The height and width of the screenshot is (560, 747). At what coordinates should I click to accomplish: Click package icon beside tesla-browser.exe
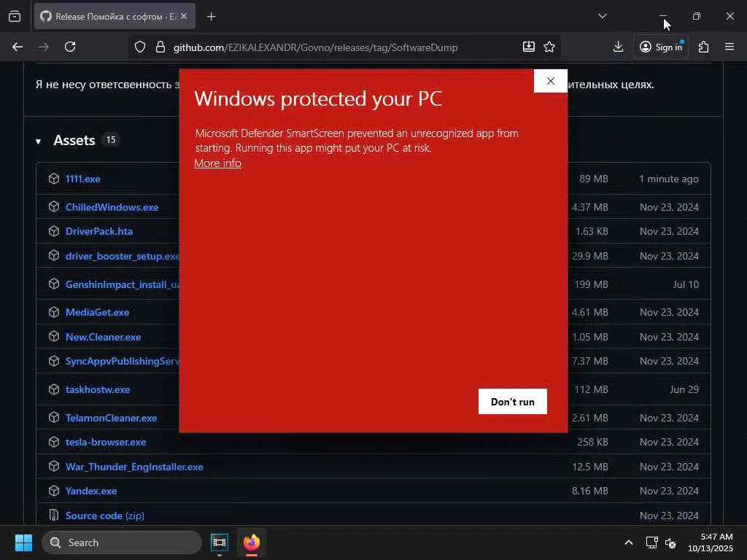coord(54,442)
